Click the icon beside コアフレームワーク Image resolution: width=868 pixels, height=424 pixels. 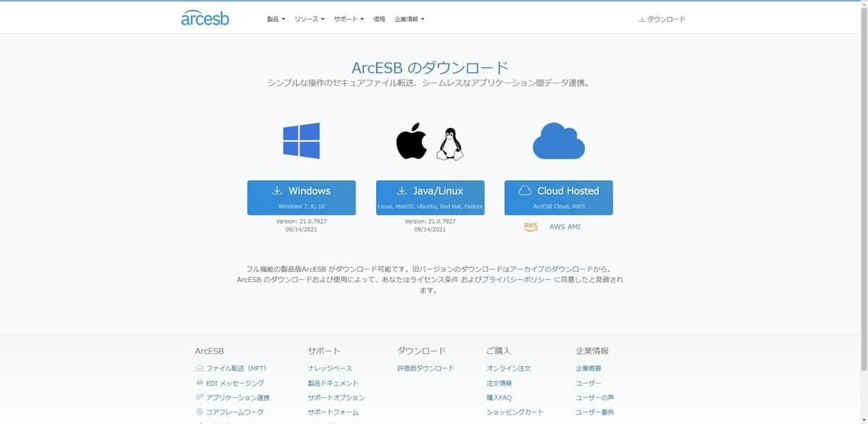coord(200,412)
